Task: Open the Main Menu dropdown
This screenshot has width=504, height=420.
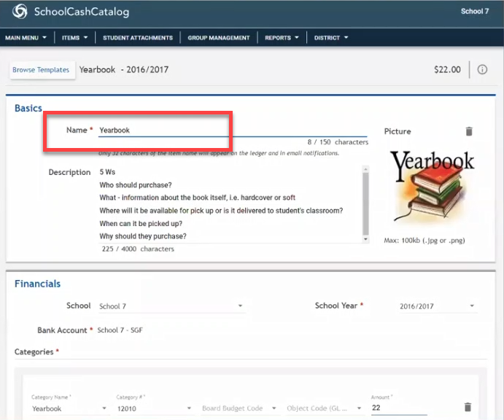Action: [x=26, y=38]
